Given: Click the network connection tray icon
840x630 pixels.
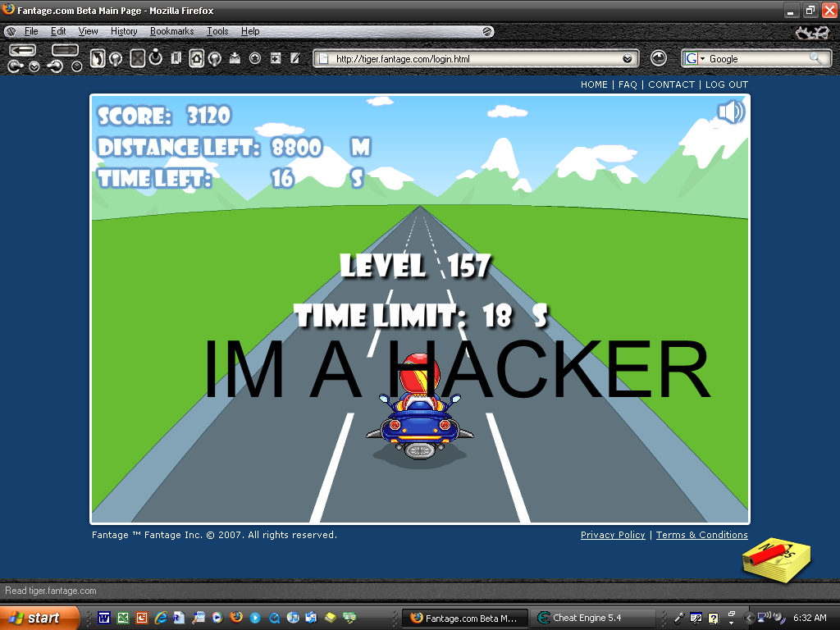Looking at the screenshot, I should 763,617.
